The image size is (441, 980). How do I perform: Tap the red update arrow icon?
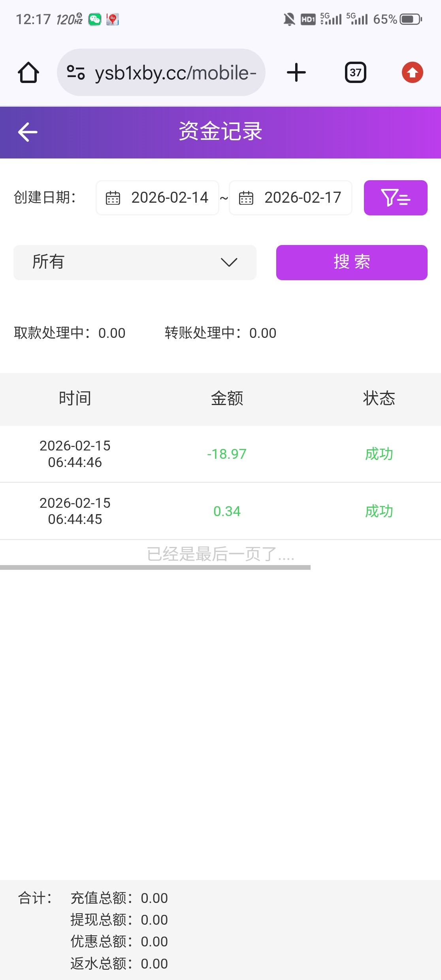pyautogui.click(x=412, y=73)
